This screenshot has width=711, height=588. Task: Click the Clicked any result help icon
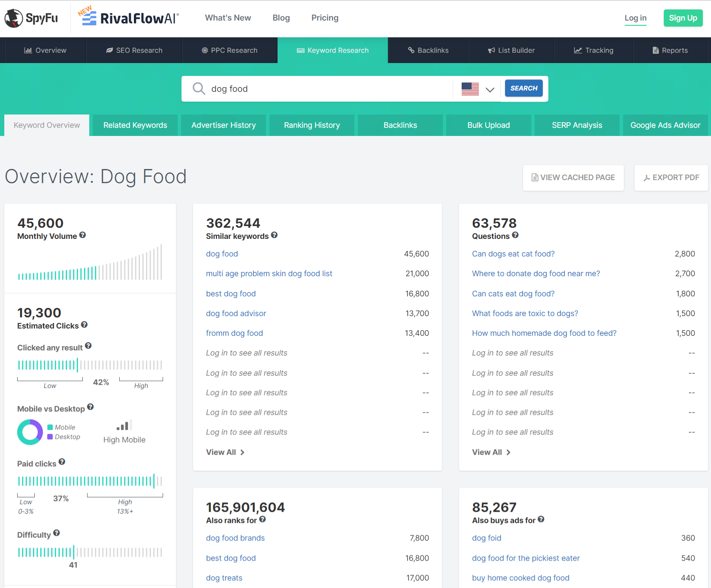(88, 346)
